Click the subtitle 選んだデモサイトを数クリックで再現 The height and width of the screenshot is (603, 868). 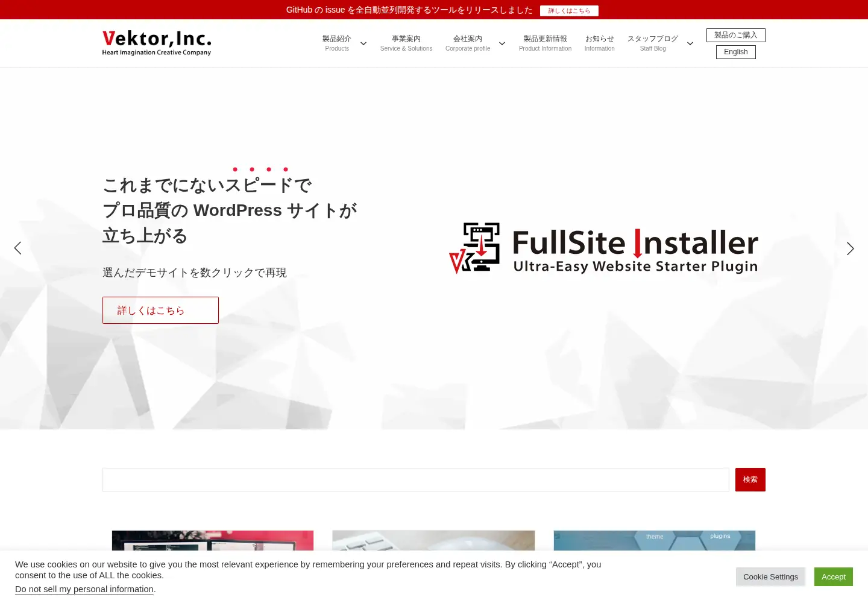pos(195,273)
